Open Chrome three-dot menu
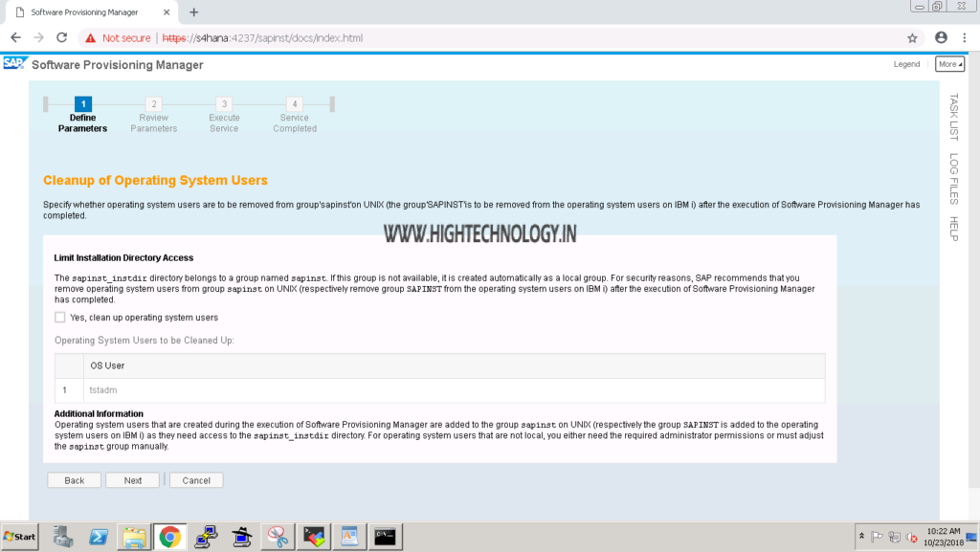The width and height of the screenshot is (980, 552). point(965,38)
